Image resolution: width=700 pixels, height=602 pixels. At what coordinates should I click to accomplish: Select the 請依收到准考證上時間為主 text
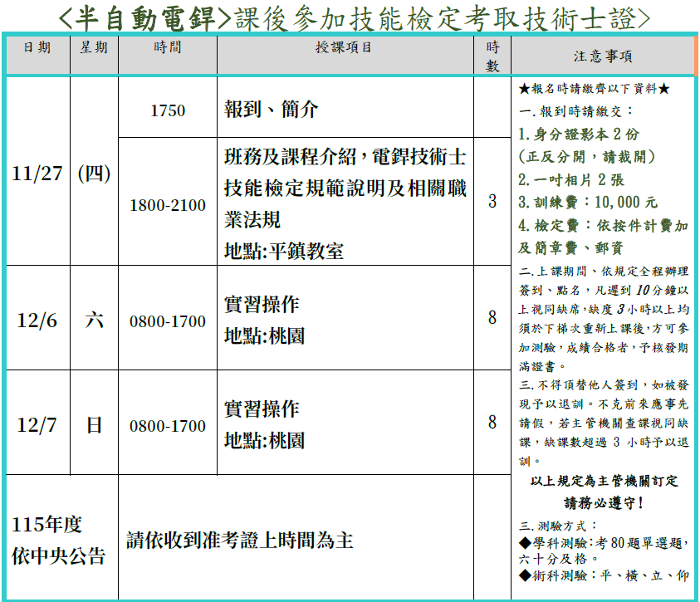(240, 540)
